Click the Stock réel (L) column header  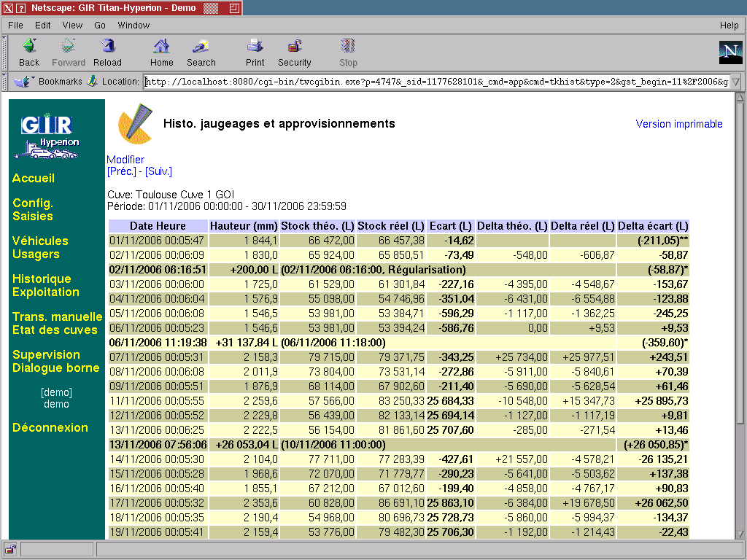pyautogui.click(x=391, y=226)
